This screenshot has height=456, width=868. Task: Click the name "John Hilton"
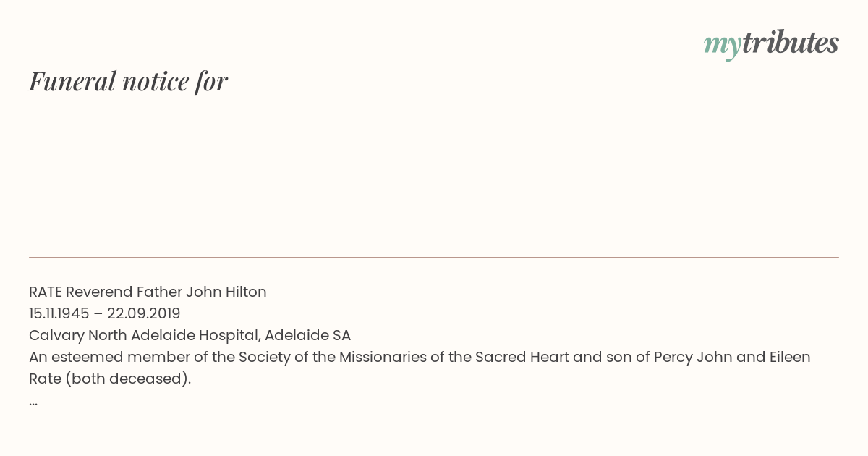pyautogui.click(x=226, y=292)
